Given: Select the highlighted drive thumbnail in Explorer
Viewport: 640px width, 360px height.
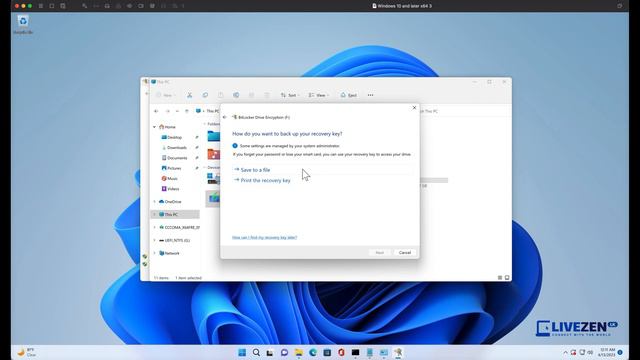Looking at the screenshot, I should (213, 198).
